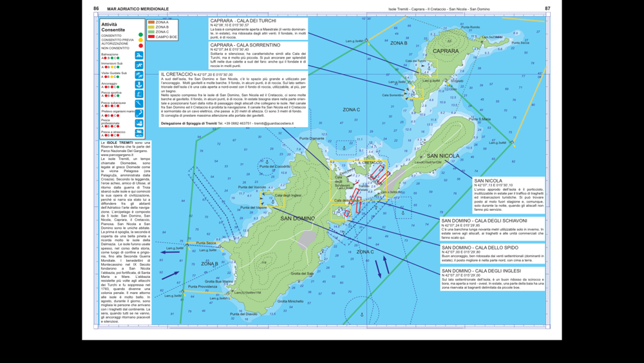Open the www.parcogargano.it link
Image resolution: width=644 pixels, height=363 pixels.
[117, 155]
